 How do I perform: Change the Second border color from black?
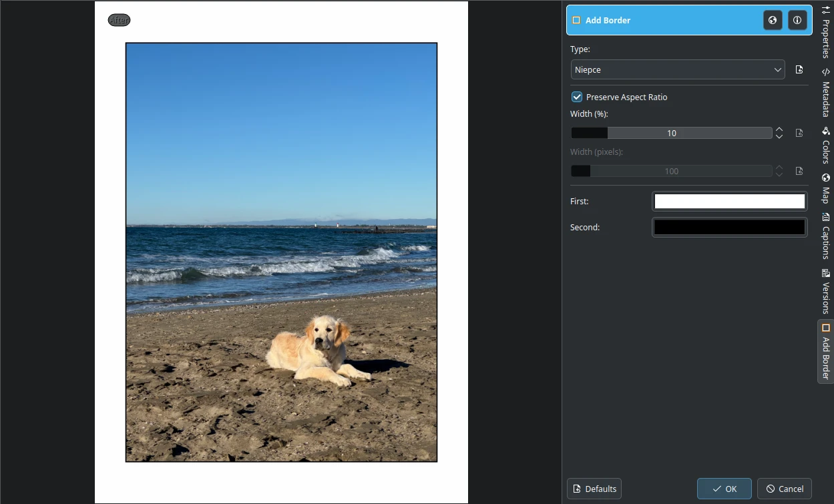[729, 226]
